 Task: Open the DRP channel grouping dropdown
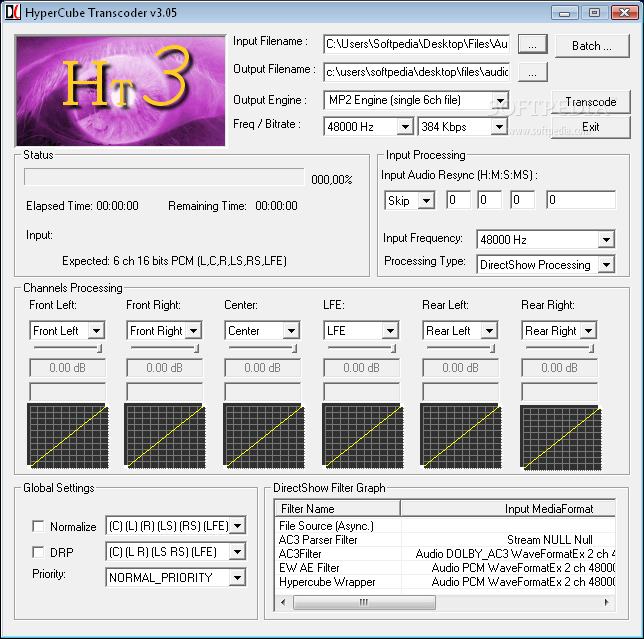coord(237,552)
